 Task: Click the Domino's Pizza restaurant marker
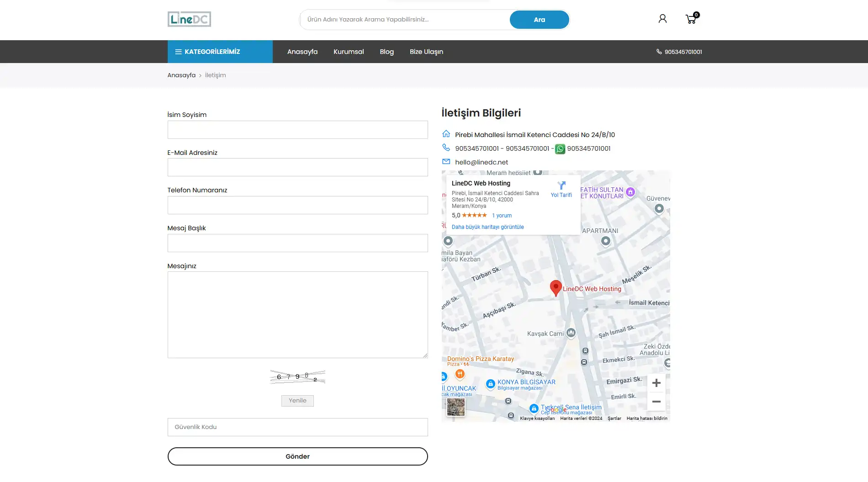pos(460,374)
